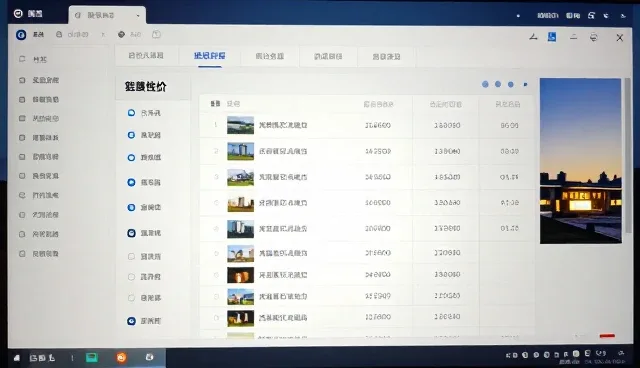Select the fourth radio option in the filter list

131,182
